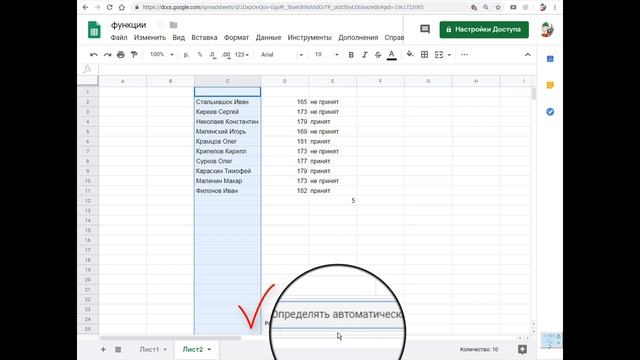Click Количество: 10 status summary
This screenshot has height=360, width=640.
click(479, 349)
